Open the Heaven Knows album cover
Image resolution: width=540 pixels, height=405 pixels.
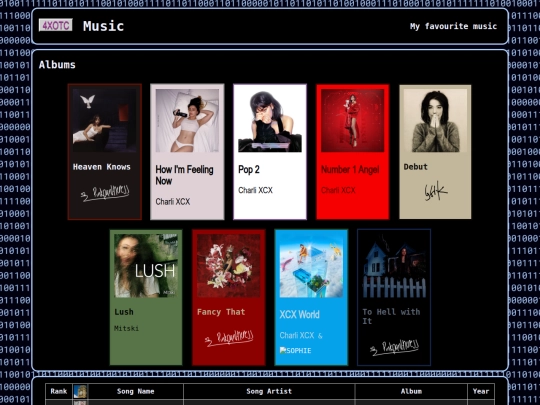(104, 121)
